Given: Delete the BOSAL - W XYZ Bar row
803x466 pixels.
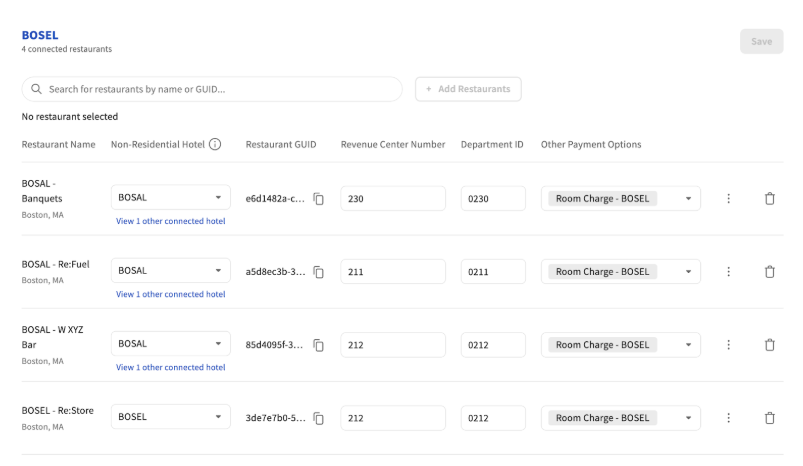Looking at the screenshot, I should [770, 345].
